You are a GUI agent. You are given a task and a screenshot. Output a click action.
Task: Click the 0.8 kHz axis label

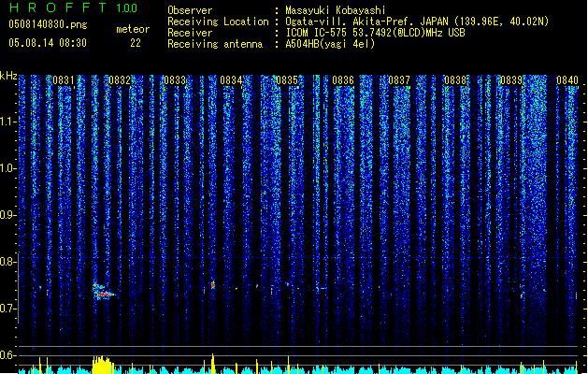pos(8,262)
